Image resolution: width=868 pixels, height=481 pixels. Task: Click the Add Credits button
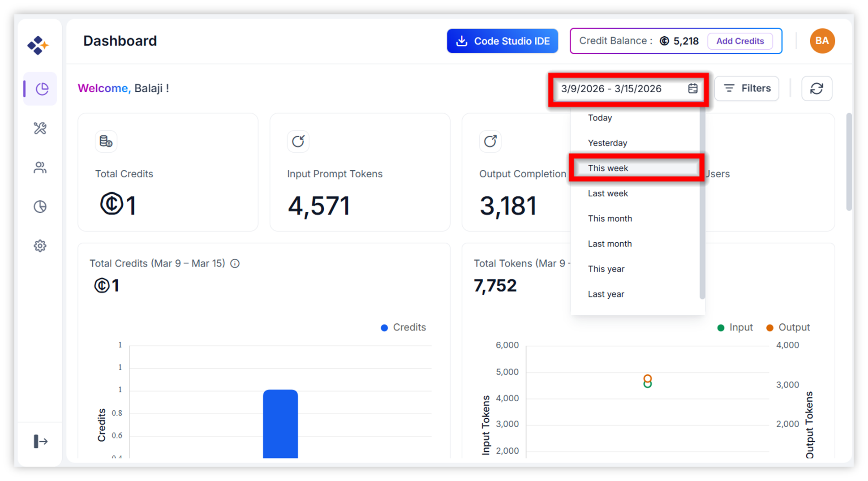[740, 41]
